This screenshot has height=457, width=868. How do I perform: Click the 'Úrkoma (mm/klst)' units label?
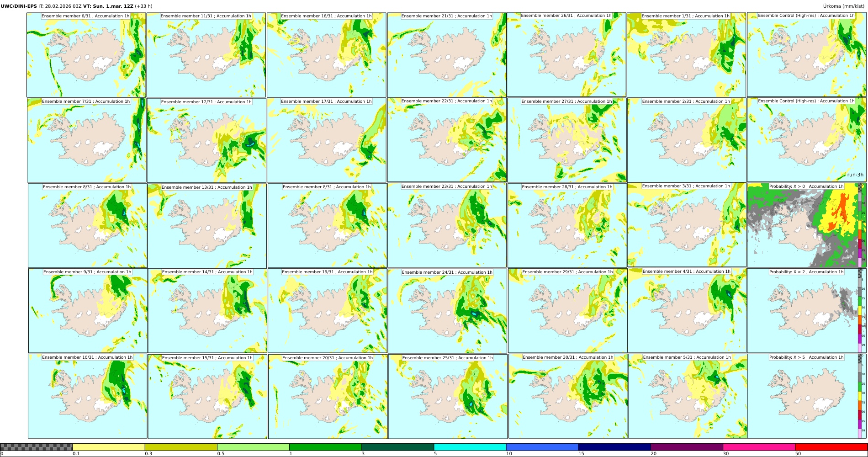point(845,6)
